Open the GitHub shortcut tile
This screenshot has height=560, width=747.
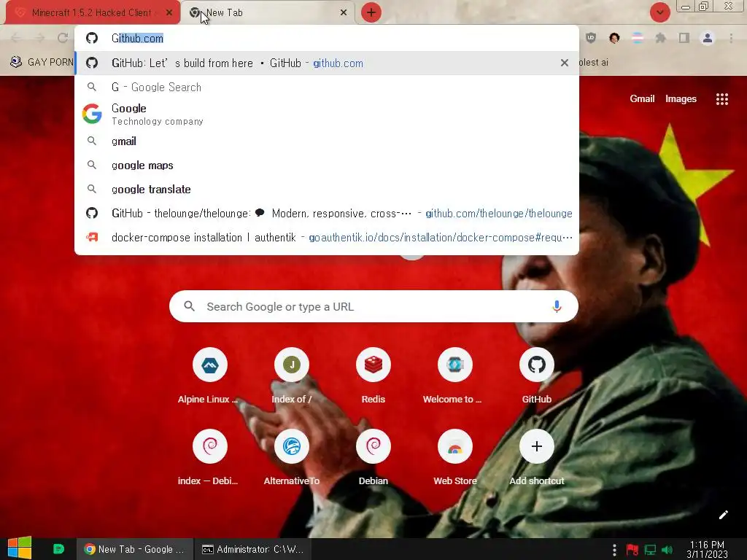[536, 376]
